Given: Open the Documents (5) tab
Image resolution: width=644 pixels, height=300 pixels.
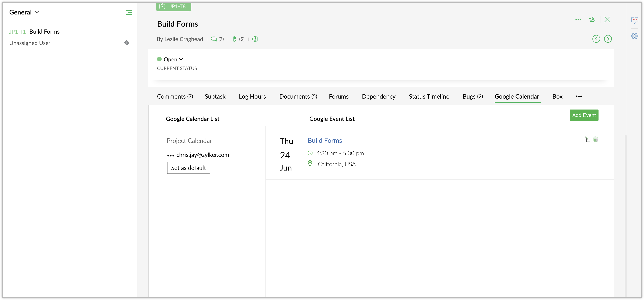Looking at the screenshot, I should [x=298, y=96].
